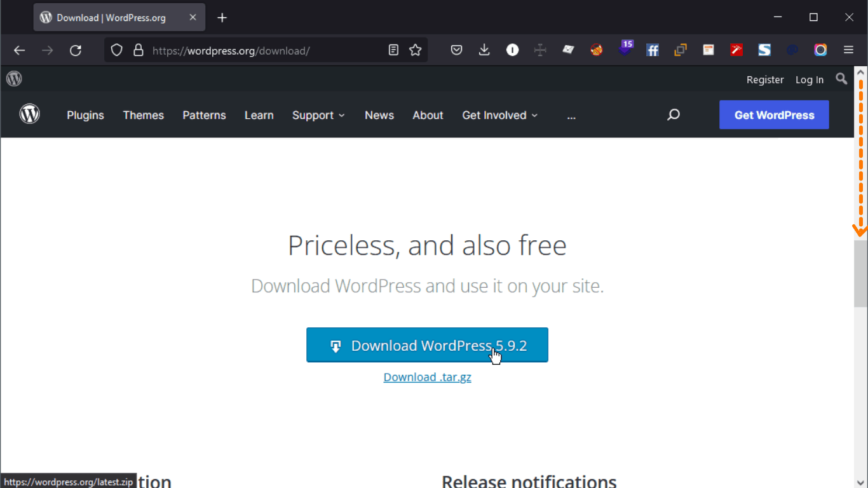Click the red wand extension icon
Viewport: 868px width, 488px height.
pos(736,50)
